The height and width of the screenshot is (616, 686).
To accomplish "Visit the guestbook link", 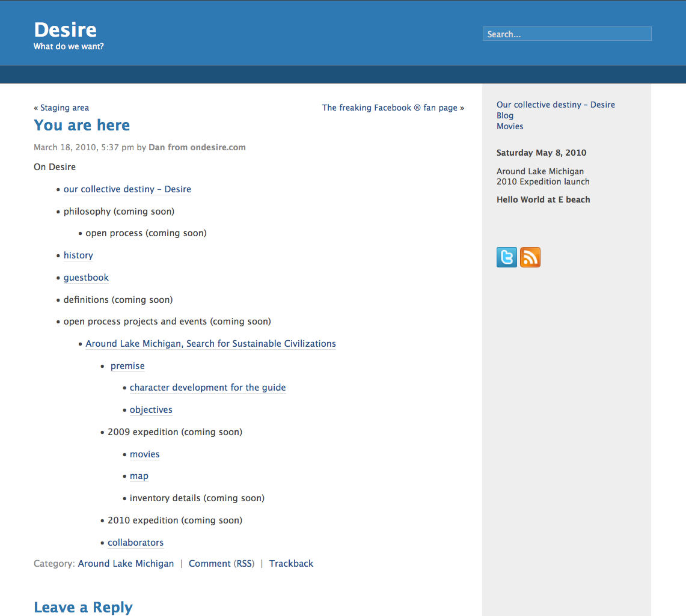I will 86,278.
